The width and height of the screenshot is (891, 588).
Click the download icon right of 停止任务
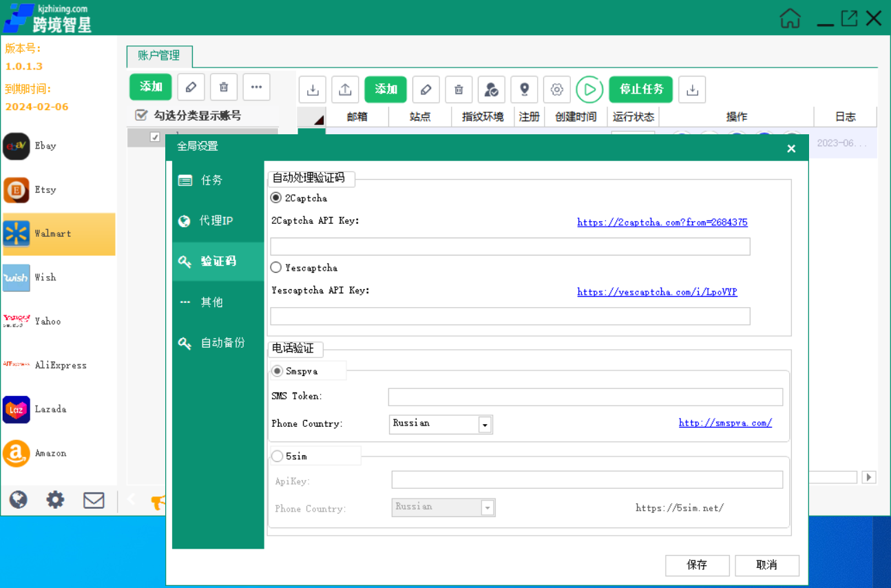pos(693,90)
